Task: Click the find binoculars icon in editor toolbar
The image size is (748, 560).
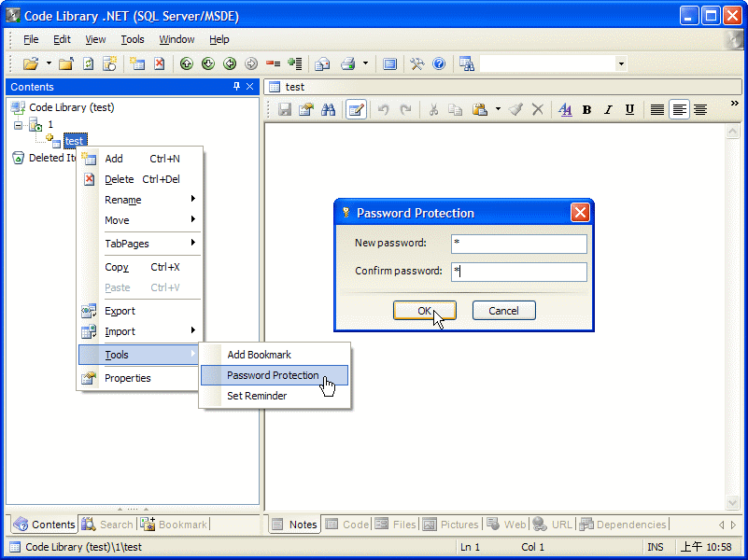Action: point(328,109)
